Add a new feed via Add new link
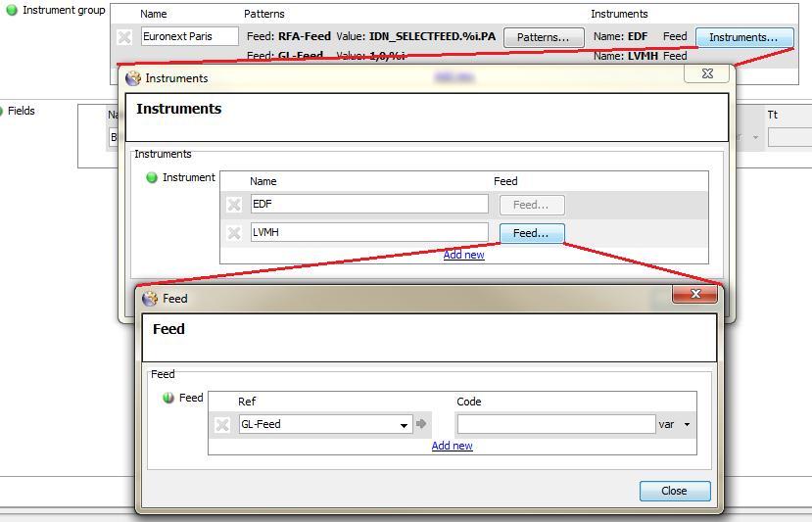 click(452, 446)
